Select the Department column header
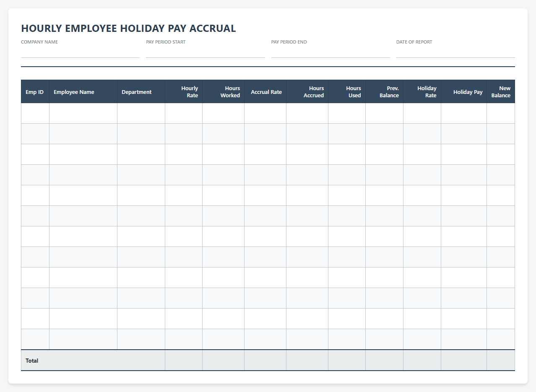This screenshot has height=392, width=536. pyautogui.click(x=141, y=92)
